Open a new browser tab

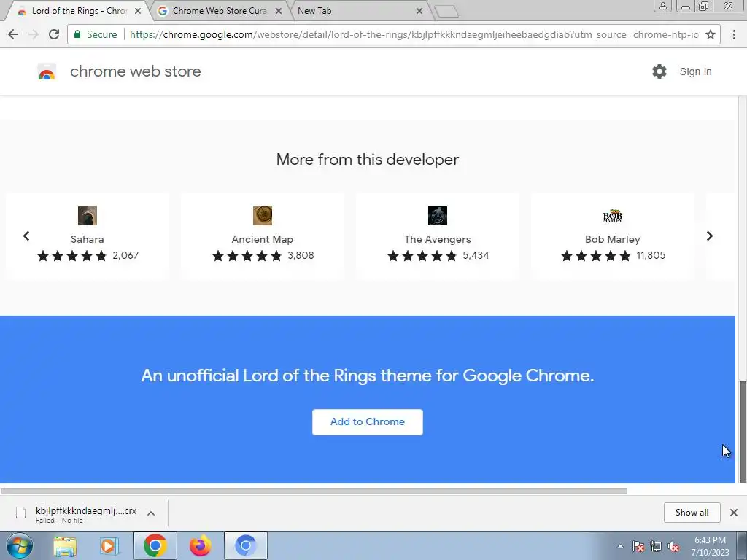(446, 12)
